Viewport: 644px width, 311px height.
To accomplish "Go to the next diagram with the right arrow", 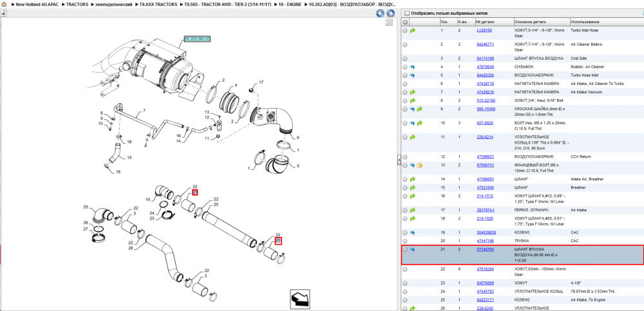I will 391,13.
